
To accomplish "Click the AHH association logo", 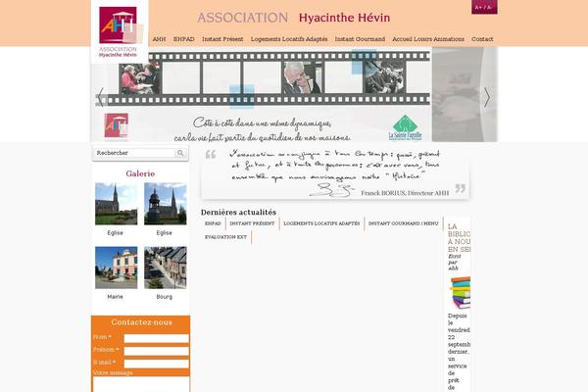I will click(120, 32).
